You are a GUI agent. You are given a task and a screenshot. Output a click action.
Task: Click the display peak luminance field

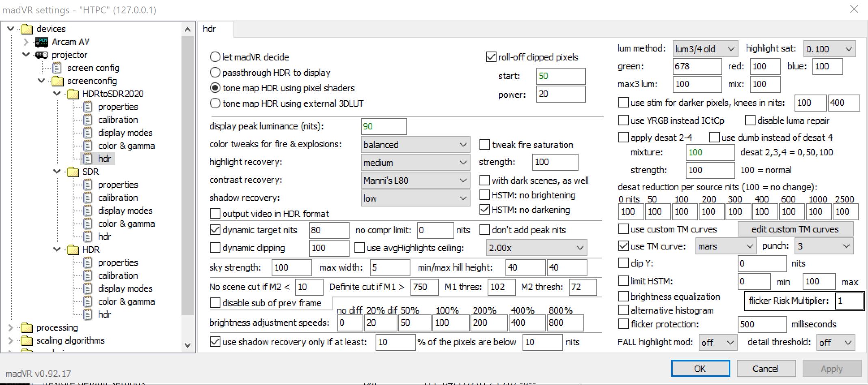click(x=383, y=127)
